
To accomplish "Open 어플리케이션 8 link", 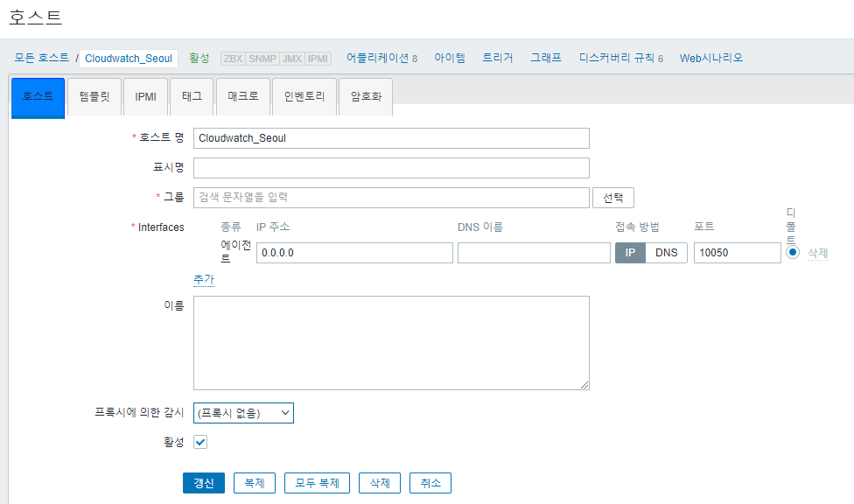I will pyautogui.click(x=381, y=58).
